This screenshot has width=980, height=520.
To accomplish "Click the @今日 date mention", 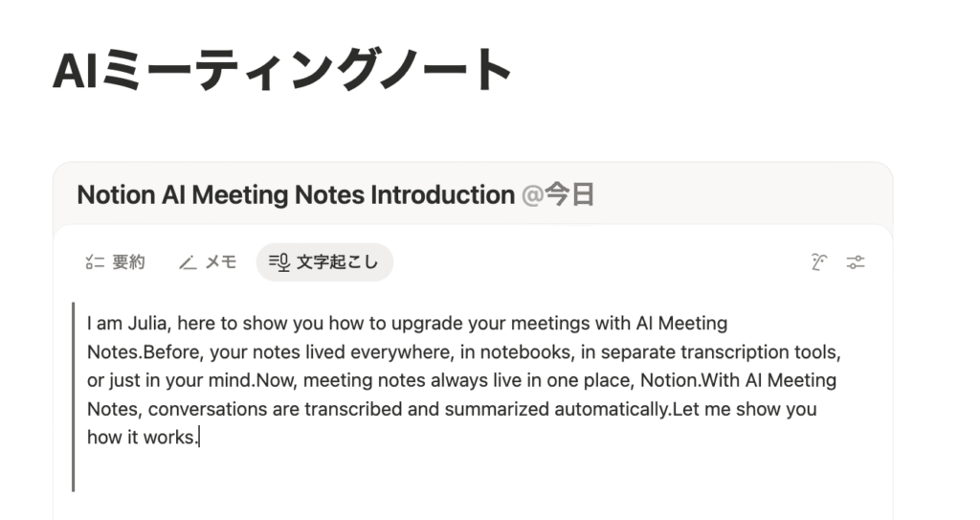I will pyautogui.click(x=559, y=195).
